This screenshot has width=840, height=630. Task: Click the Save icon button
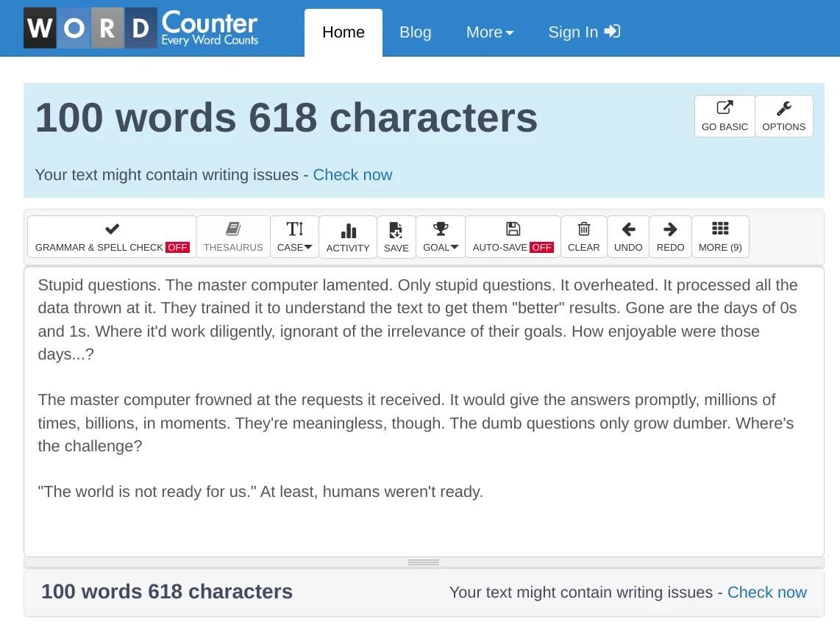click(x=396, y=237)
